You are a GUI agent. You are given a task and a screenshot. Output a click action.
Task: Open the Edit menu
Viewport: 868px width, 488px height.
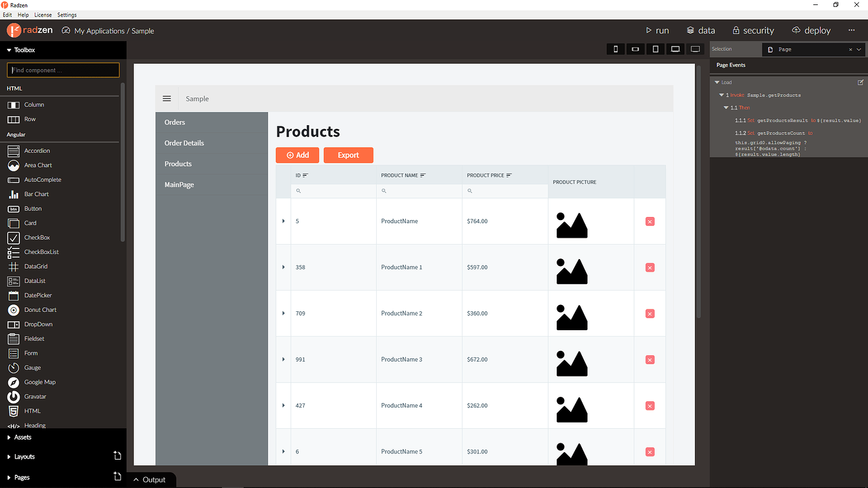click(8, 14)
